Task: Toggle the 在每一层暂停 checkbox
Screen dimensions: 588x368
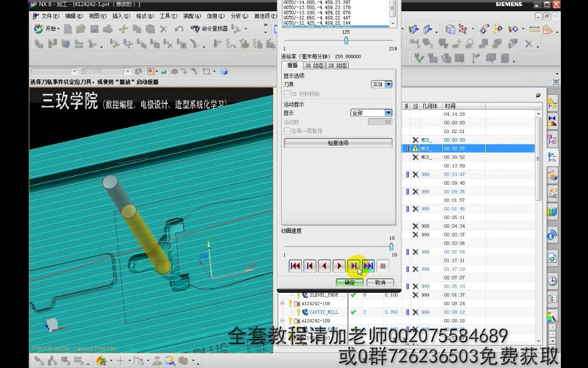Action: [x=287, y=132]
